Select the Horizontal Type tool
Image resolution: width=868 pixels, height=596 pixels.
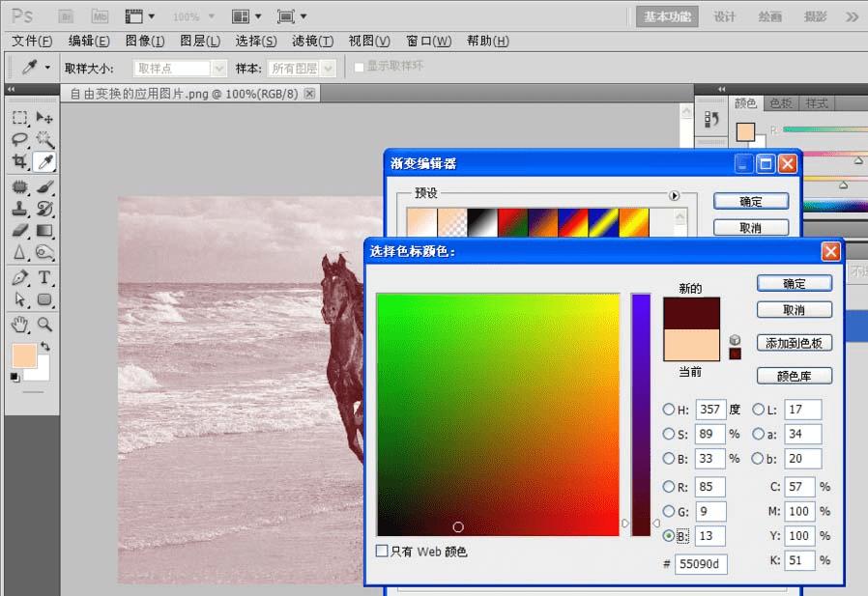coord(44,277)
